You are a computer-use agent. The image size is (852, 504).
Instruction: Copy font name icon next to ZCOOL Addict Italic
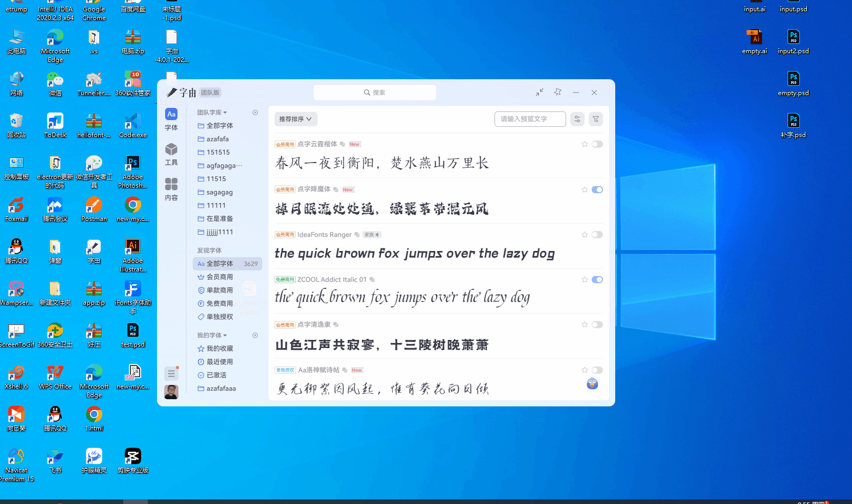pyautogui.click(x=372, y=280)
